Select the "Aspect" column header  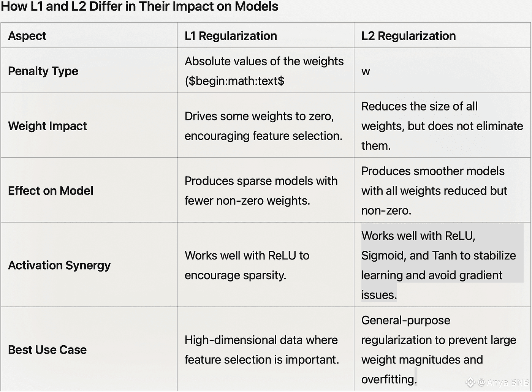27,36
